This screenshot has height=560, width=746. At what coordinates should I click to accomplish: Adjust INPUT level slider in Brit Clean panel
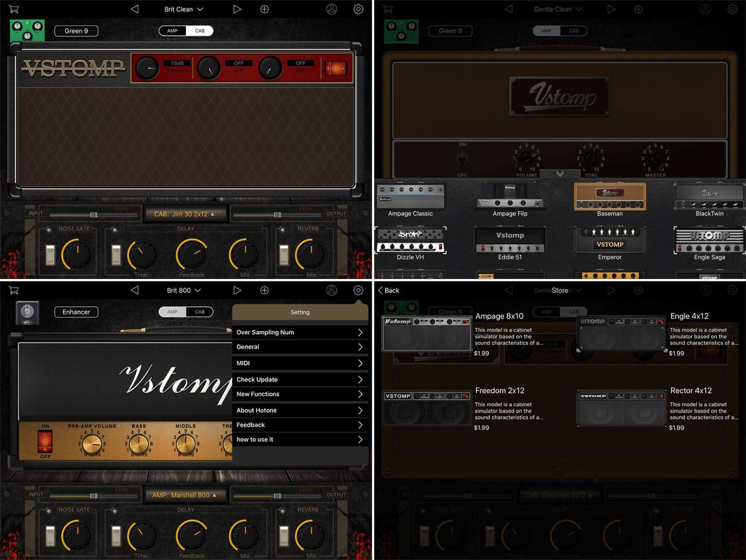click(x=93, y=215)
